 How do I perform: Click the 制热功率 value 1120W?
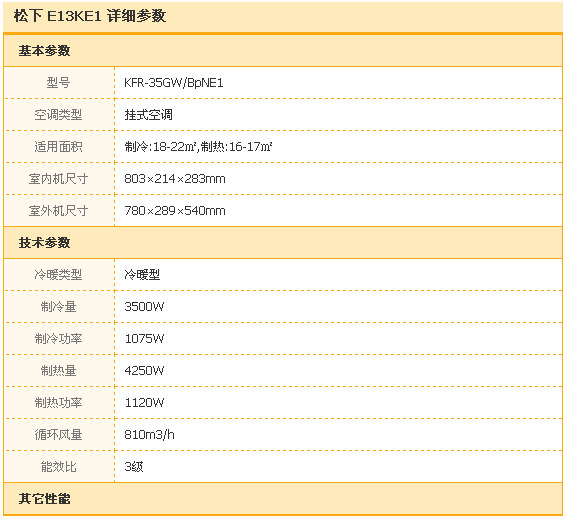pos(144,403)
